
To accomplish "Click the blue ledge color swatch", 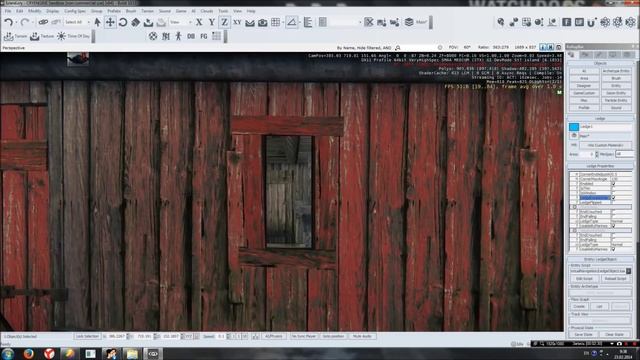I will [x=574, y=127].
